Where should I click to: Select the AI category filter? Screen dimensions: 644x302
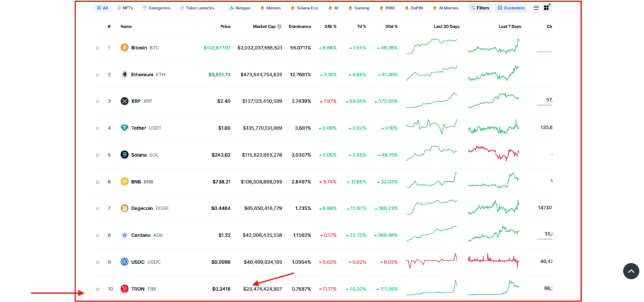(x=333, y=8)
